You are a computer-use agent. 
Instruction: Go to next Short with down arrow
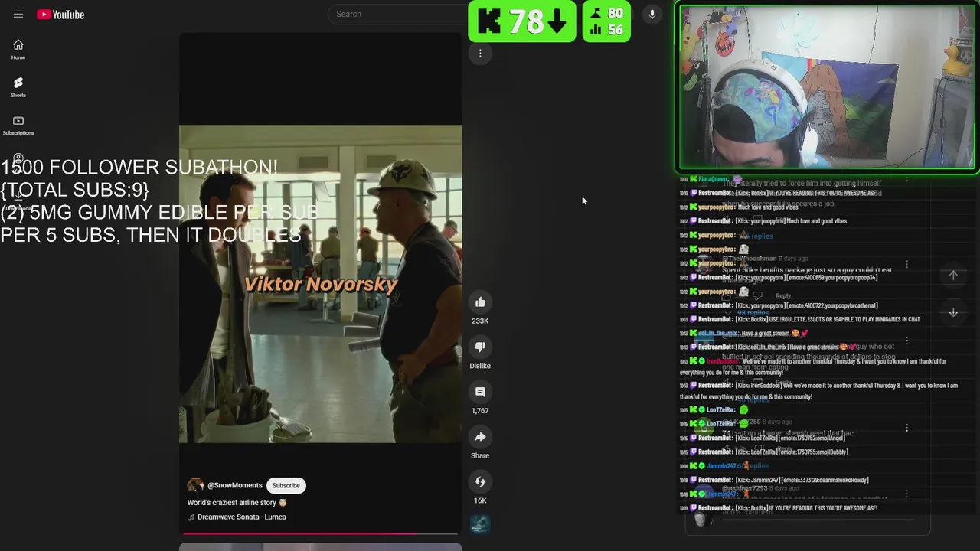point(953,312)
